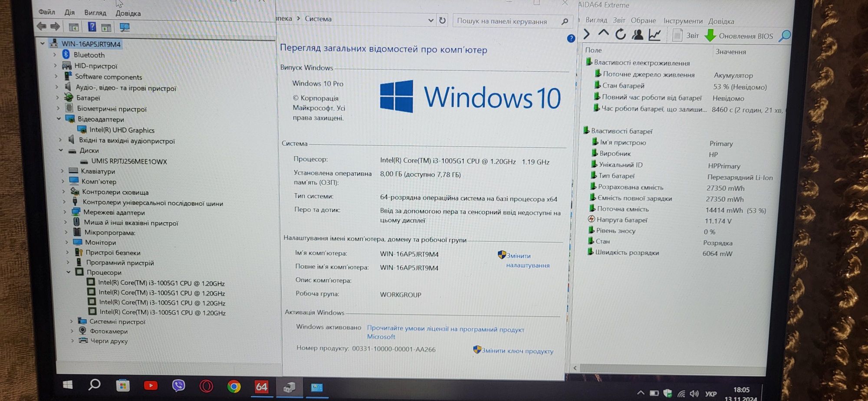Click the Змінити налаштування link

coord(528,260)
